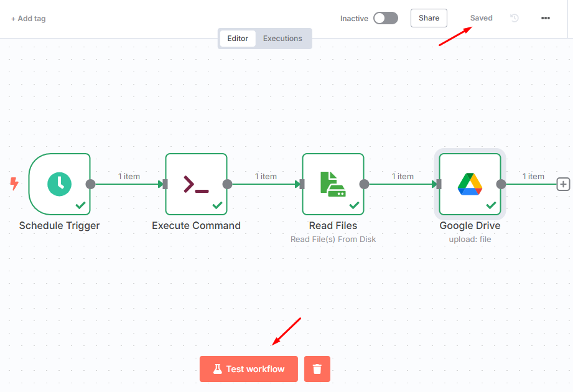
Task: Click the lightning bolt trigger icon
Action: tap(14, 184)
